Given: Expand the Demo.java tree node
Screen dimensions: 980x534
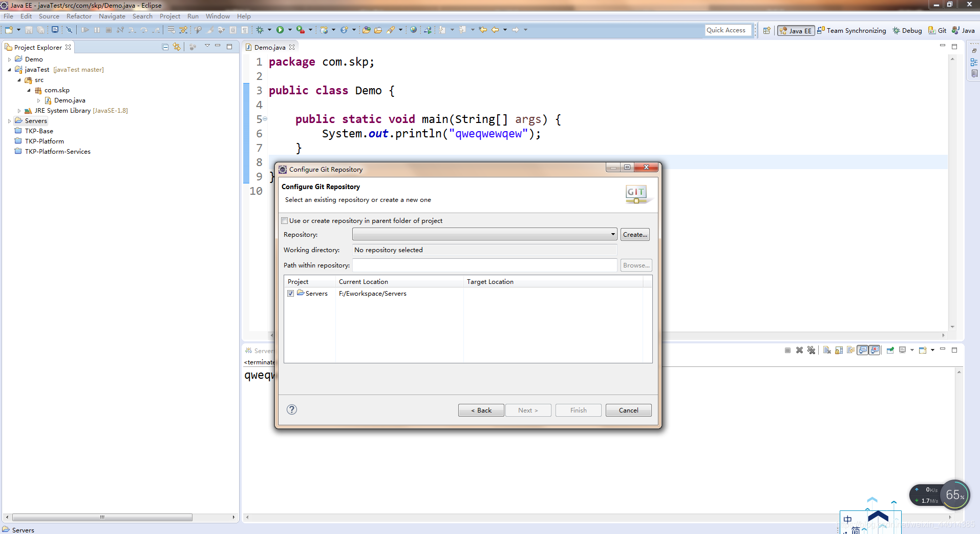Looking at the screenshot, I should 39,100.
